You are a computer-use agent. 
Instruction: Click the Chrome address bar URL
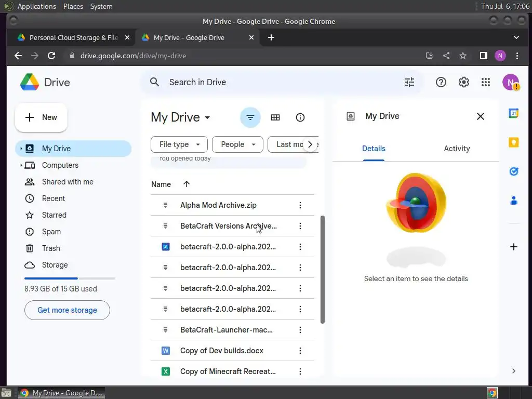[x=133, y=56]
